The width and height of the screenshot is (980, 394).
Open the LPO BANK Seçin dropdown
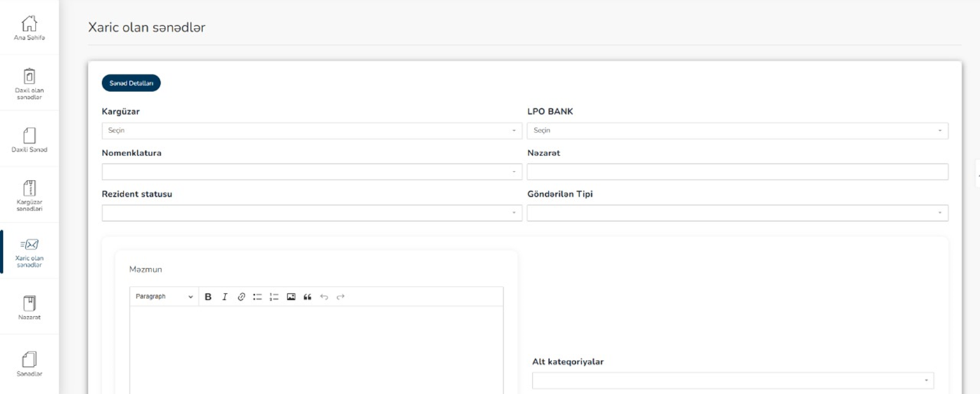click(x=738, y=130)
